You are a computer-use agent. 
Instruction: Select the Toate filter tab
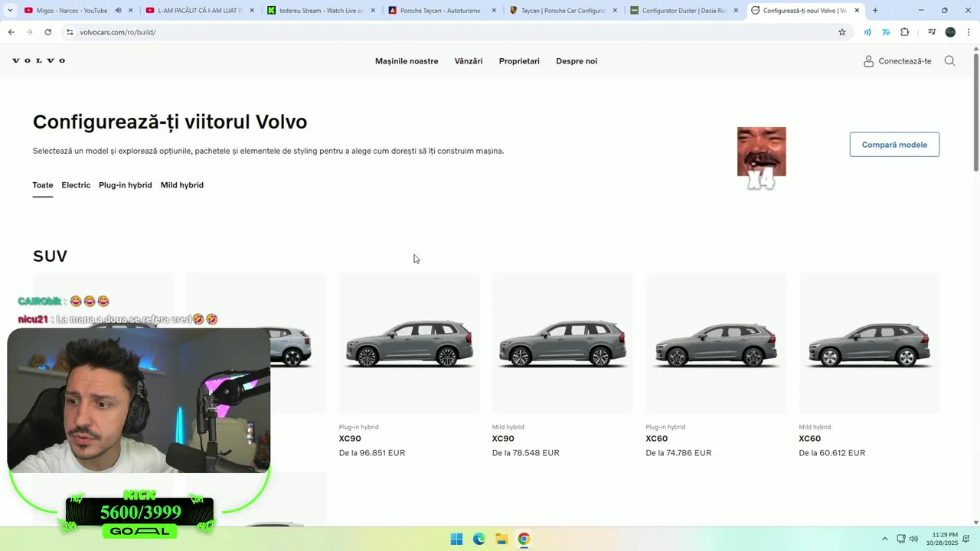click(x=43, y=185)
